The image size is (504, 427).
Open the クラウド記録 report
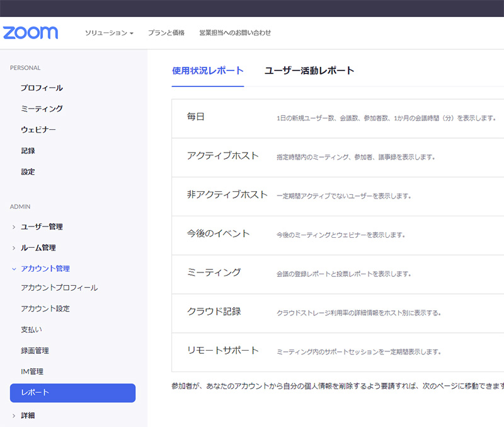(x=214, y=312)
